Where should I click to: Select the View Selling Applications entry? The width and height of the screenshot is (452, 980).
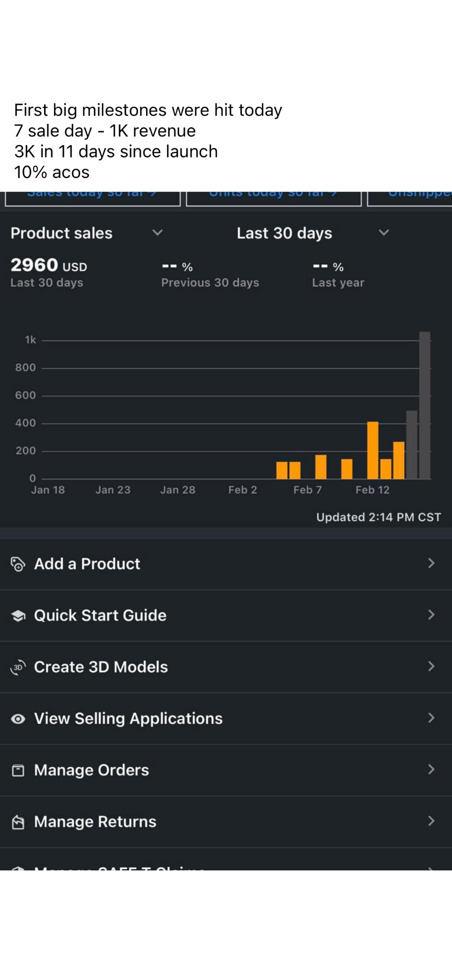(x=128, y=719)
